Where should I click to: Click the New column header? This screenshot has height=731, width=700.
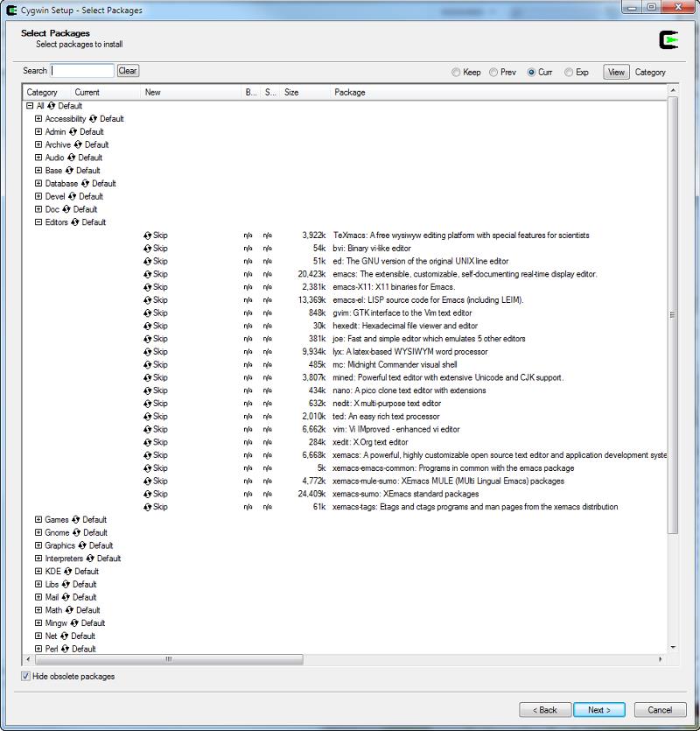[x=191, y=92]
